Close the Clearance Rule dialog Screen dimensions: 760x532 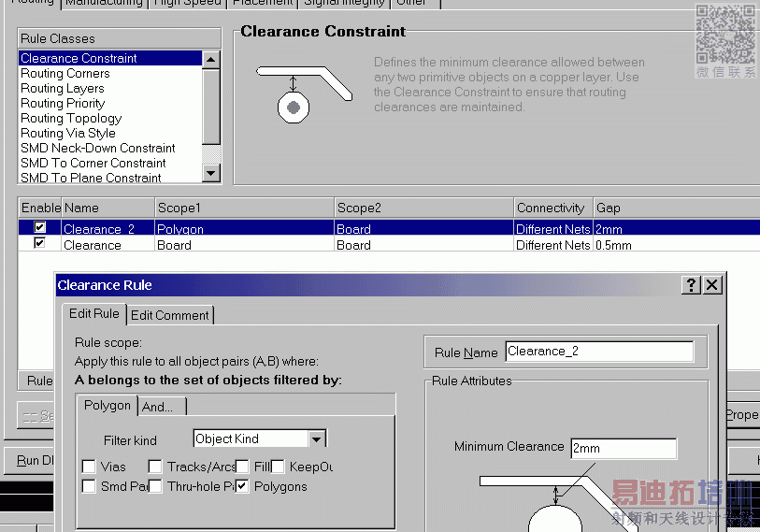pos(712,284)
